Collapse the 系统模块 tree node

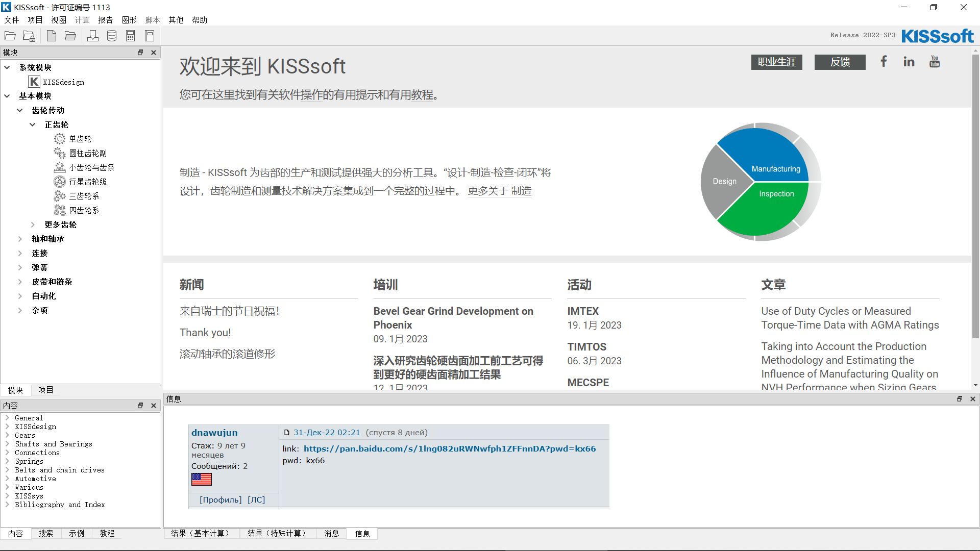pos(7,67)
